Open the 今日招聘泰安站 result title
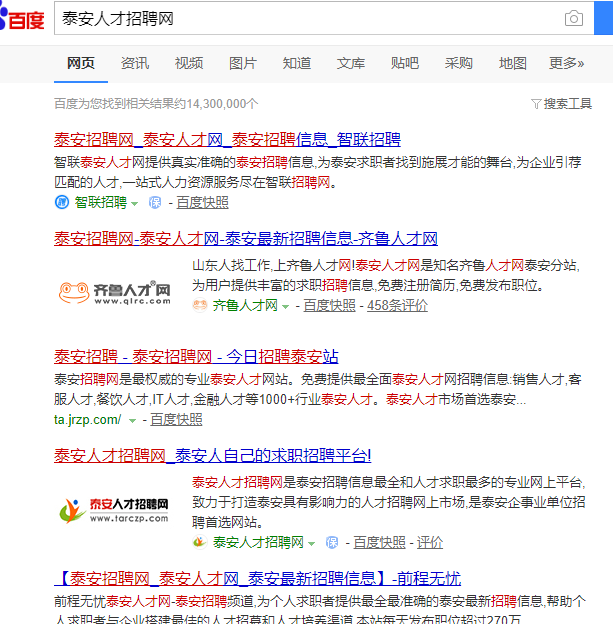The image size is (613, 624). tap(196, 357)
